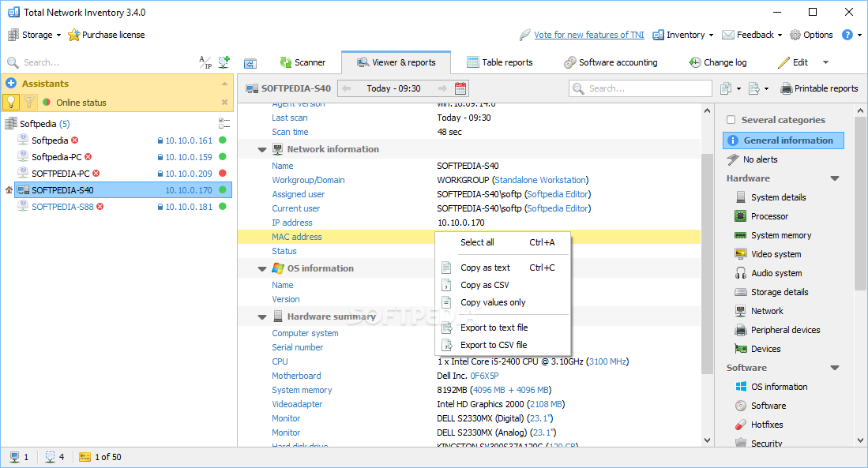The image size is (868, 468).
Task: Click the green status dot for 10.10.0.181
Action: point(223,207)
